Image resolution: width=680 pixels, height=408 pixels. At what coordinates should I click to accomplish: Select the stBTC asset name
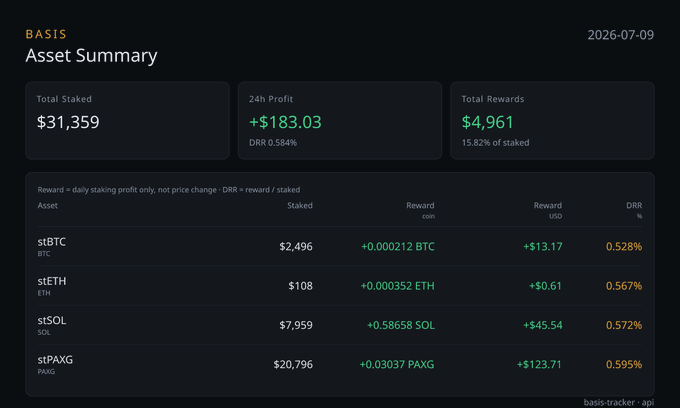(52, 242)
